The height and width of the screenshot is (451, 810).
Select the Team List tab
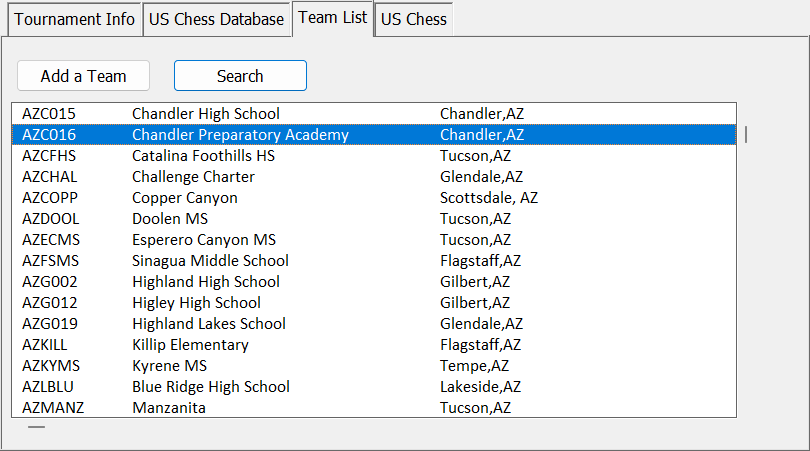pos(333,18)
